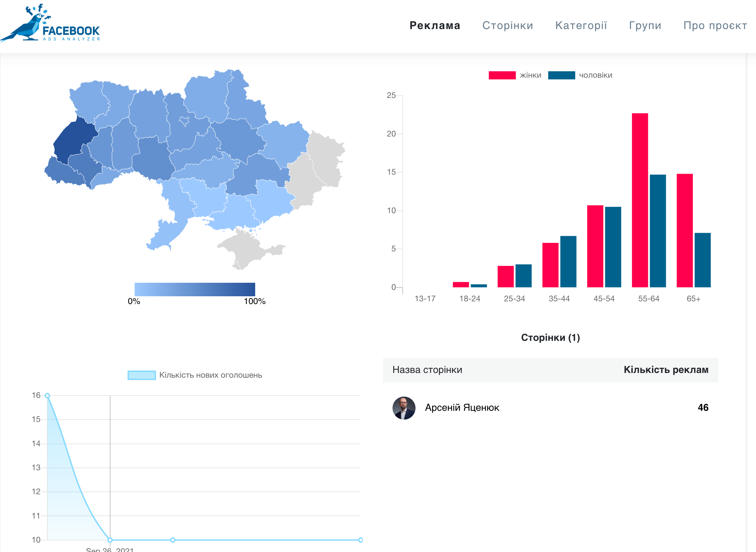This screenshot has width=756, height=552.
Task: Open Арсеній Яценюк page link
Action: tap(462, 408)
